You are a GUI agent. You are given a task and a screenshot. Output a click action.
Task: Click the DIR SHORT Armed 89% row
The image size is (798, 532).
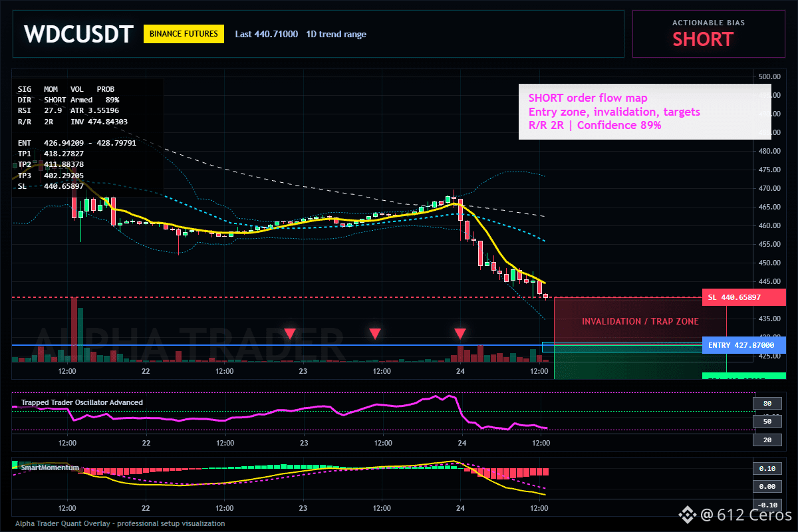[68, 99]
